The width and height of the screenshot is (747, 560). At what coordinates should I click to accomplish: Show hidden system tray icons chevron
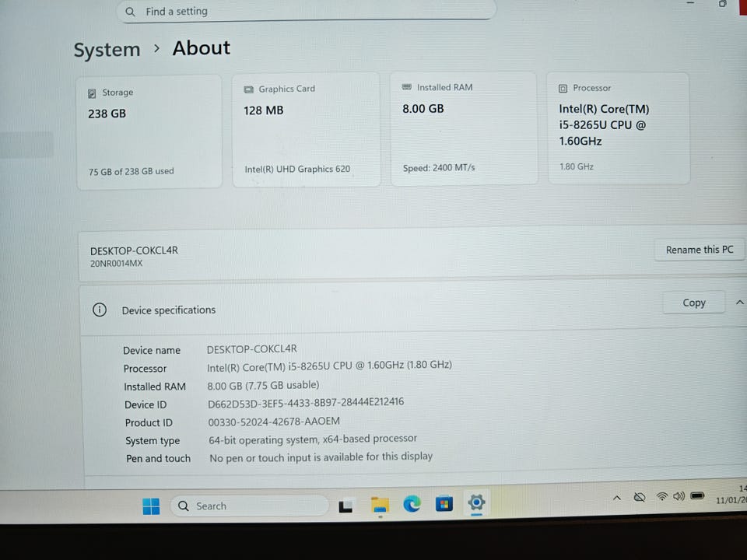[x=617, y=498]
